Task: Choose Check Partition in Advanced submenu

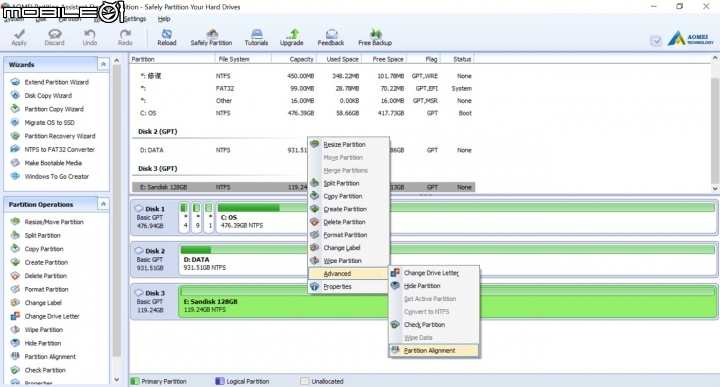Action: [x=434, y=325]
